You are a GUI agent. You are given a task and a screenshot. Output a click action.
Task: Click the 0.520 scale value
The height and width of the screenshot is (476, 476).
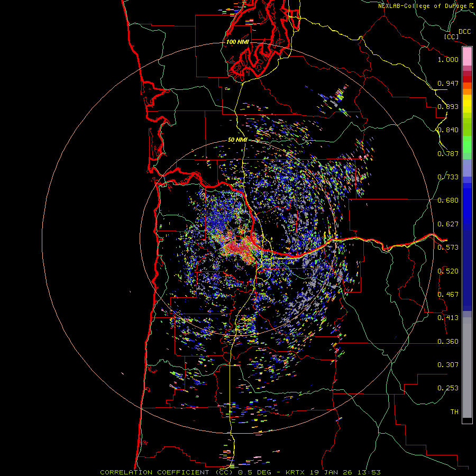pos(448,271)
